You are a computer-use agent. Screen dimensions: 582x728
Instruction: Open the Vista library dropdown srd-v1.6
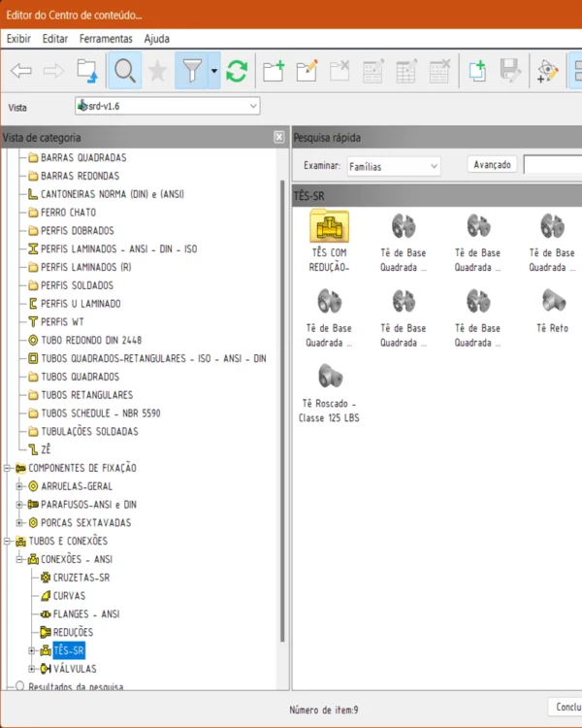click(x=168, y=106)
